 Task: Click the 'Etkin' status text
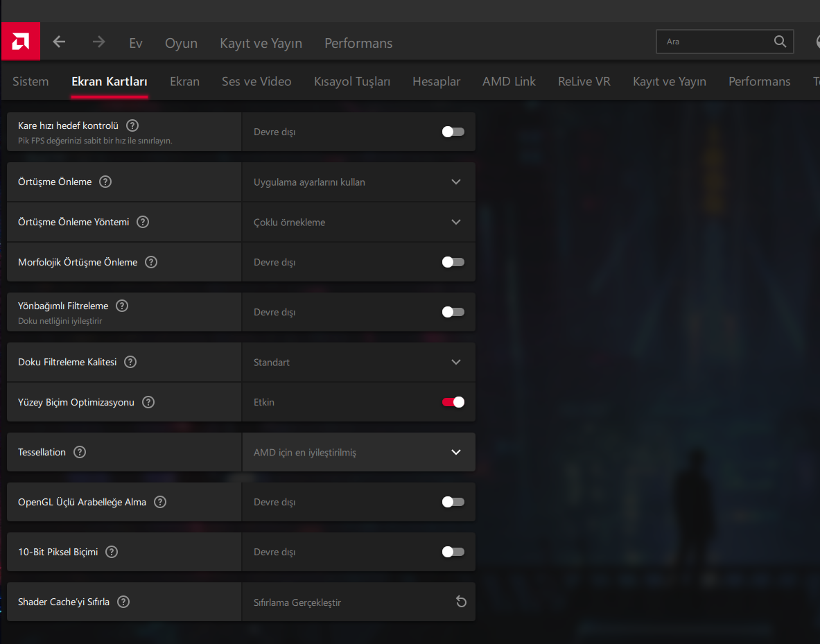tap(264, 402)
